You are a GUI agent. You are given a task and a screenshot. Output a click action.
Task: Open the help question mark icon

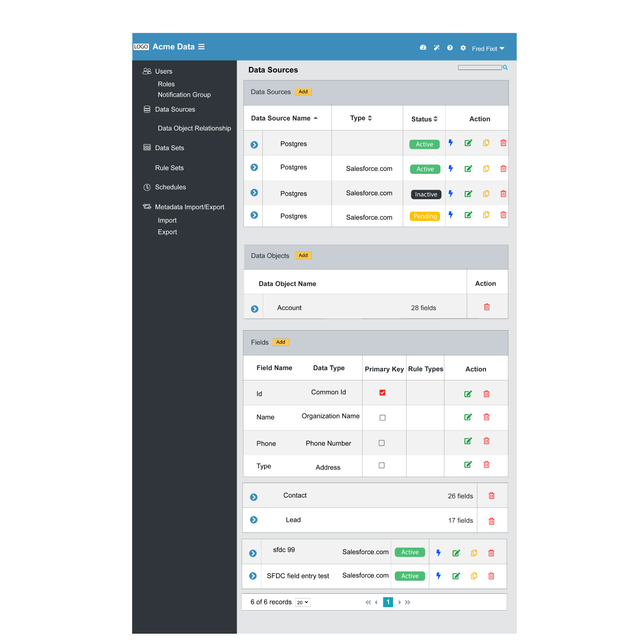pos(450,48)
